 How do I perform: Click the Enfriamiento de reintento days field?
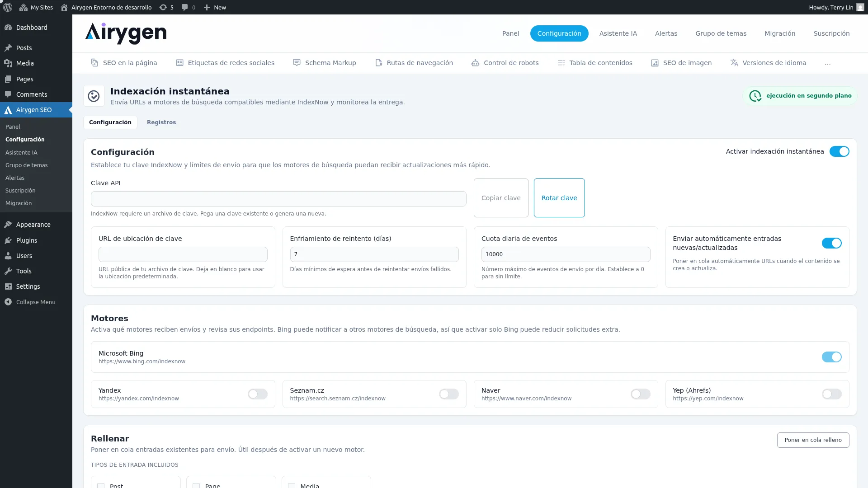pos(374,254)
